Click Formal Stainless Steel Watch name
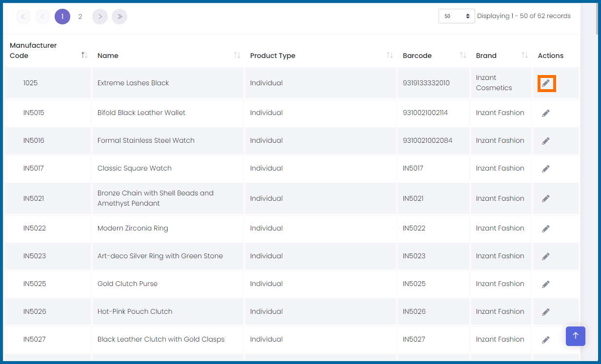This screenshot has height=364, width=601. (146, 140)
